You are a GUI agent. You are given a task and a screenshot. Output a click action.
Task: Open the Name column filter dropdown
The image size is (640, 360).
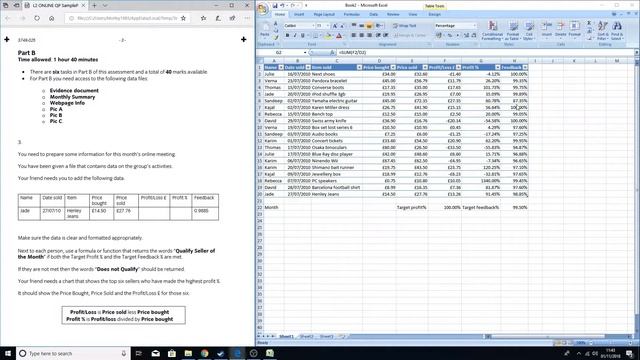tap(281, 67)
